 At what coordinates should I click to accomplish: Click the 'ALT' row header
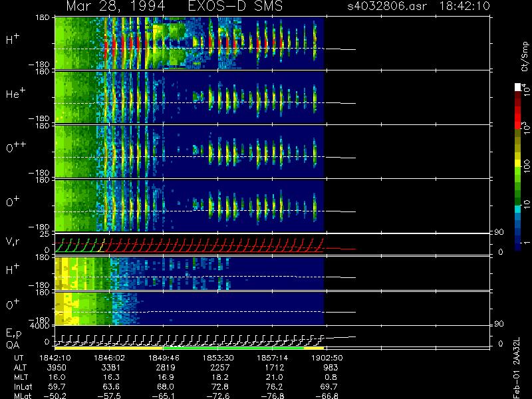coord(20,368)
